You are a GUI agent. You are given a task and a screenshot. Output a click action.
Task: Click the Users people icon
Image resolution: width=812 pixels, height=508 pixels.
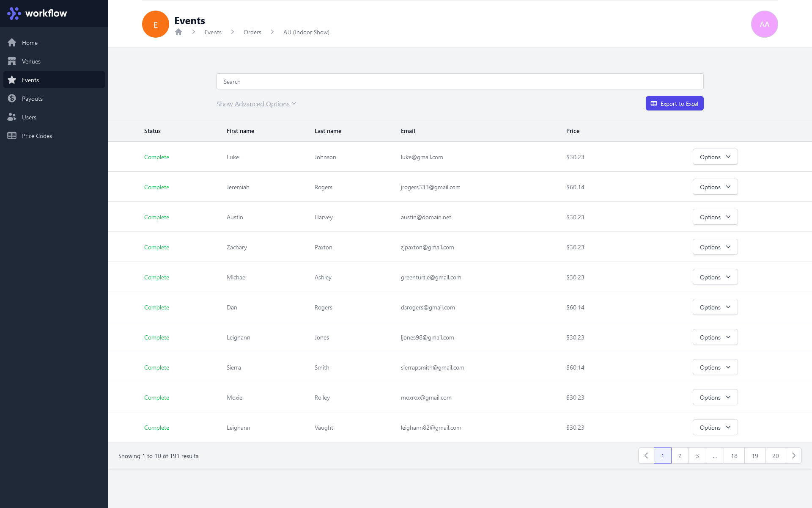click(x=12, y=117)
